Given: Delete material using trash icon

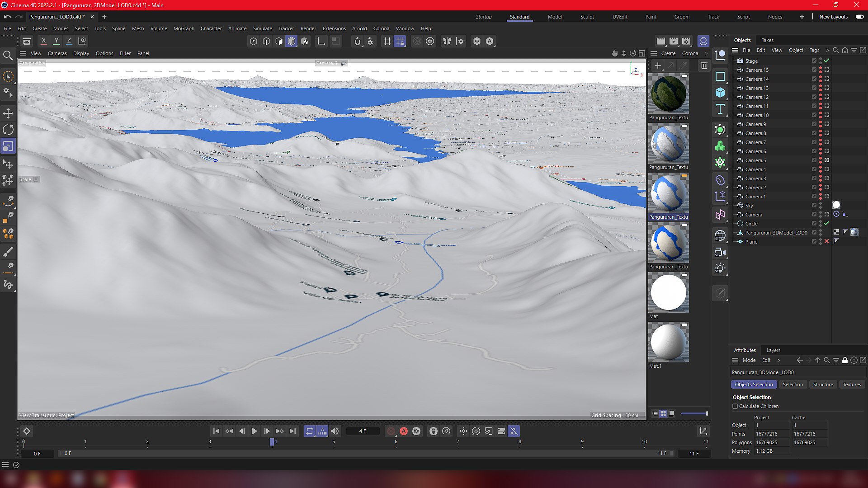Looking at the screenshot, I should (704, 66).
